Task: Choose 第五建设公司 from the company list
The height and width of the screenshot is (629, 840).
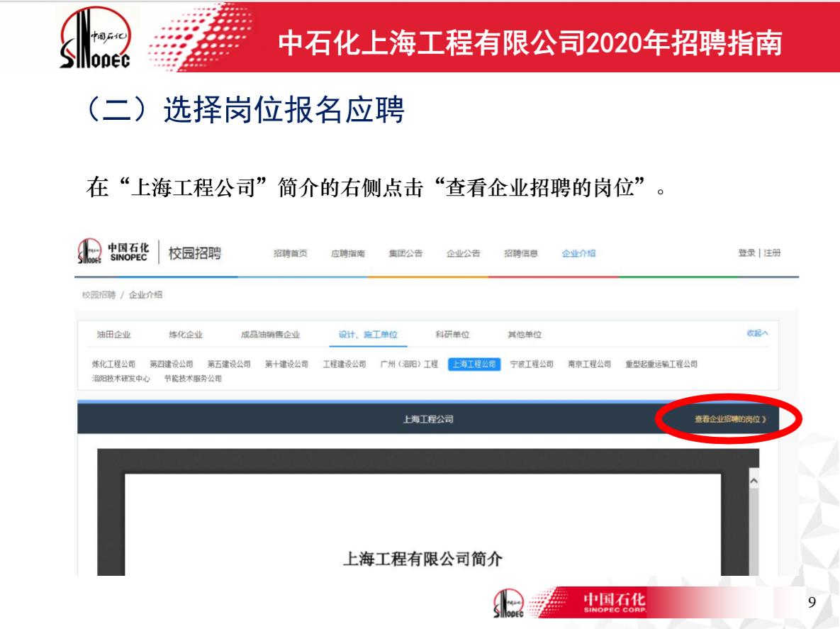Action: click(229, 364)
